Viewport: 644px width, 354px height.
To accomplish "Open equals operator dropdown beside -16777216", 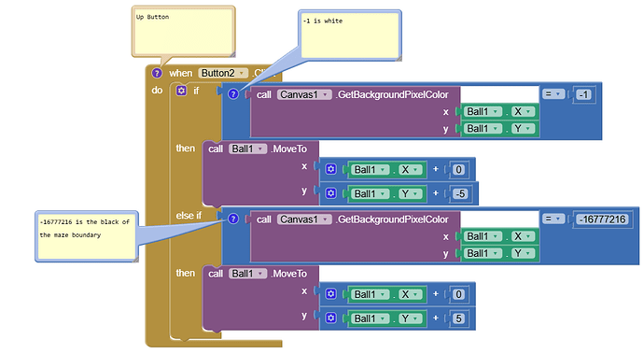I will (553, 219).
